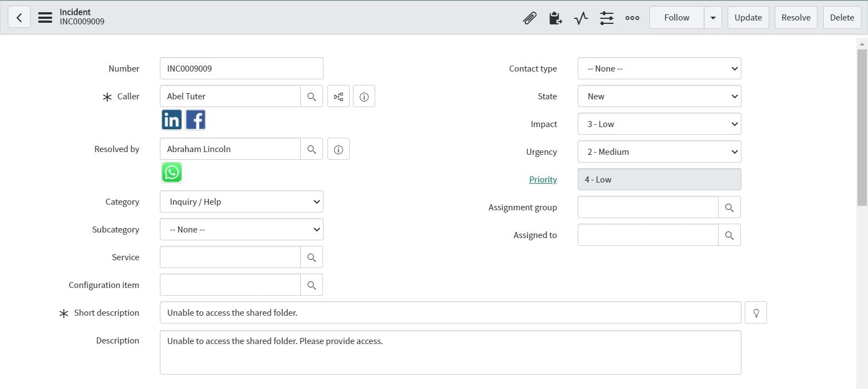Open the Follow button dropdown arrow
Viewport: 868px width, 389px height.
click(713, 18)
